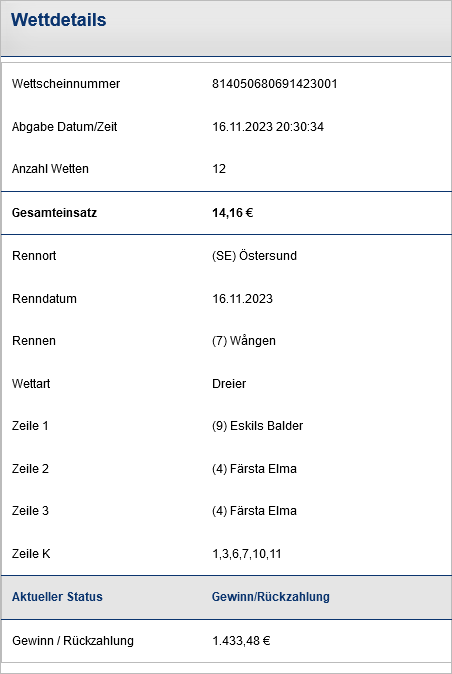Click the Renndatum value 16.11.2023

[242, 299]
